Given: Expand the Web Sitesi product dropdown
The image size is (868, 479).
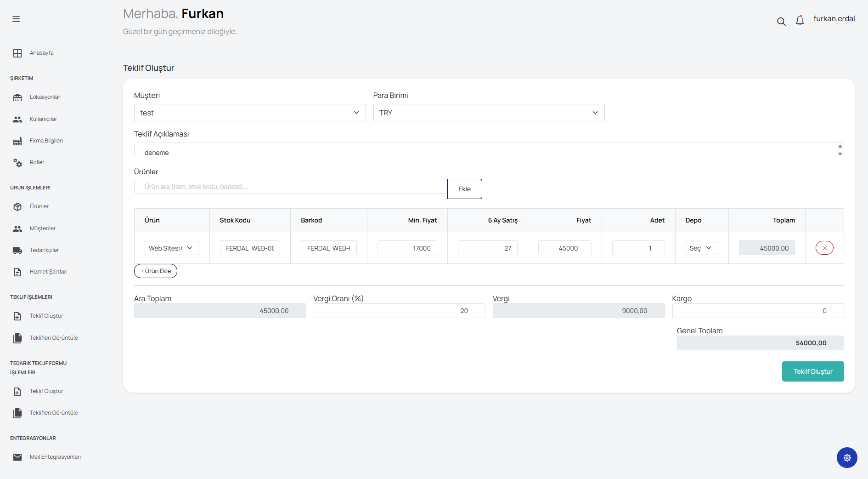Looking at the screenshot, I should click(x=172, y=248).
